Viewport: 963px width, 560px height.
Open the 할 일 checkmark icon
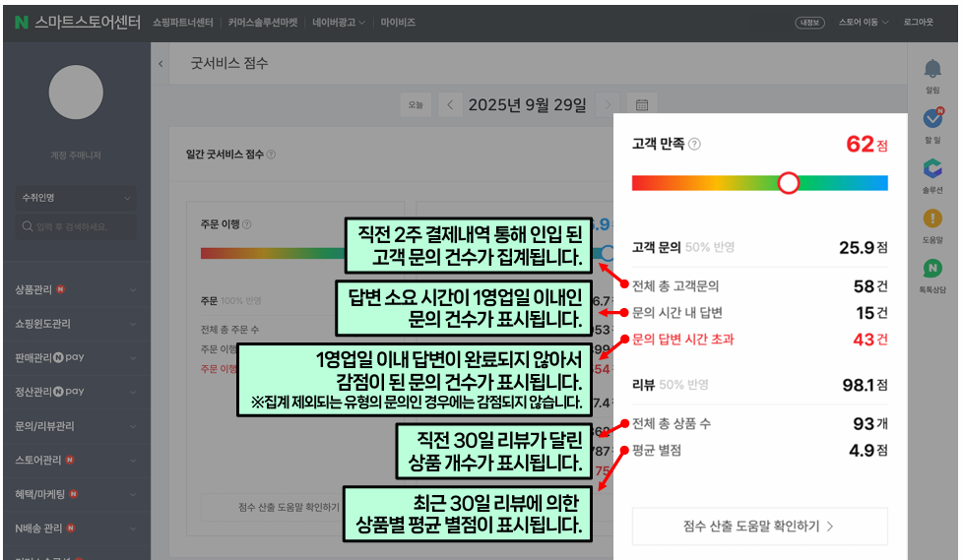point(931,119)
